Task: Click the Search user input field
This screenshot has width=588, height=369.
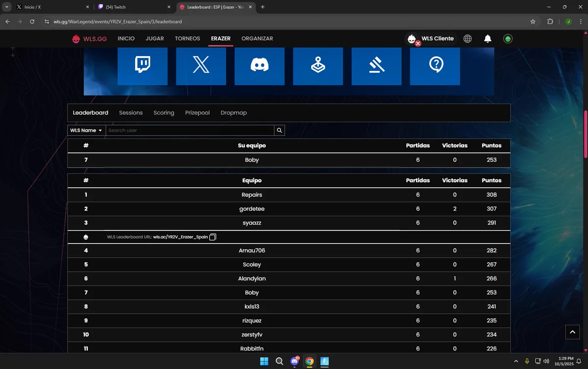Action: point(190,130)
